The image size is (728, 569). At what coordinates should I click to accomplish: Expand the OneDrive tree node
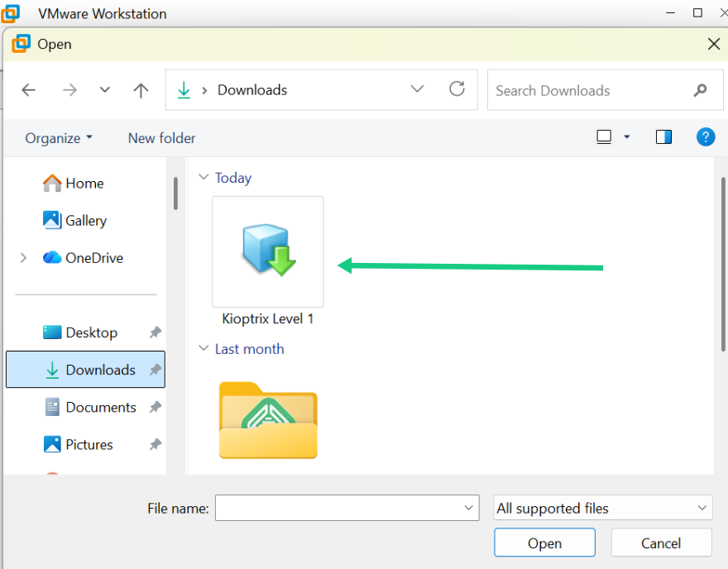pyautogui.click(x=23, y=257)
